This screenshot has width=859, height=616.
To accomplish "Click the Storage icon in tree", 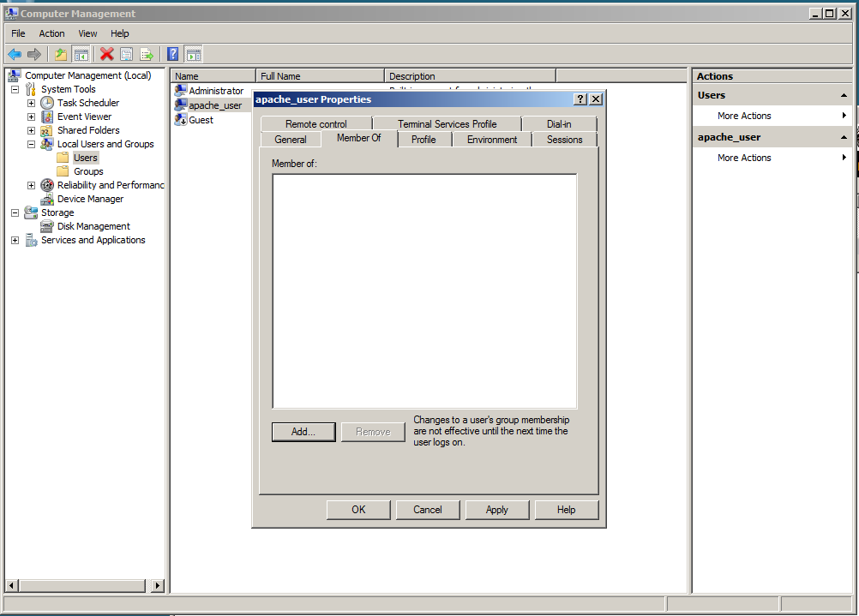I will (x=31, y=212).
